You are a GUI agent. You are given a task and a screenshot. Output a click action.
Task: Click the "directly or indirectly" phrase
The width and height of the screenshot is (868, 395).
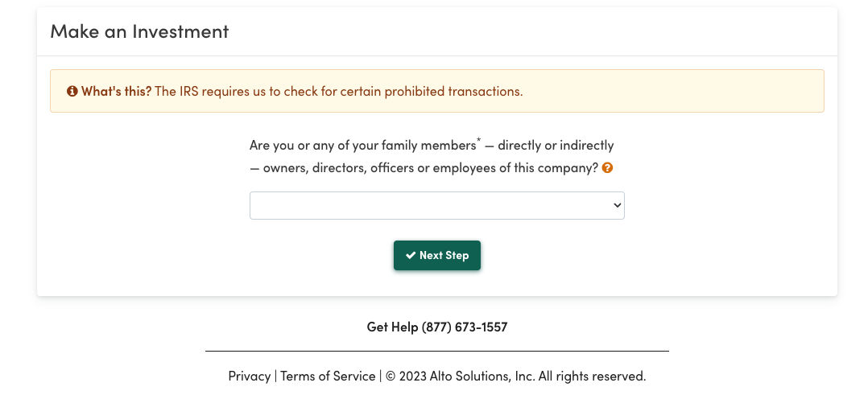pyautogui.click(x=556, y=146)
